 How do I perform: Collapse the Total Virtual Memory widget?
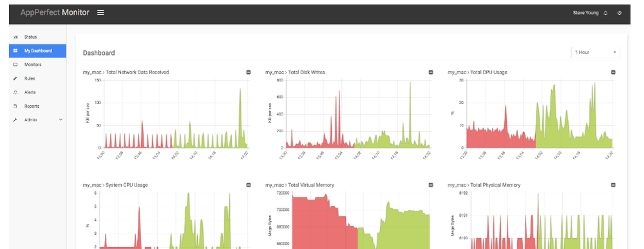[431, 185]
